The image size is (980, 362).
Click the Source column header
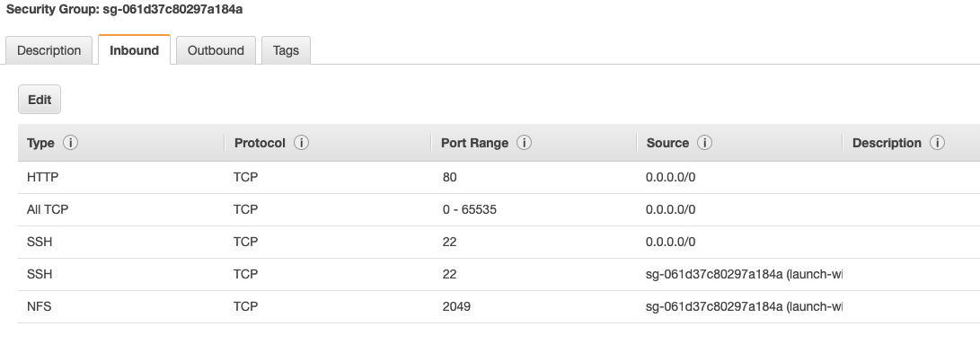667,144
